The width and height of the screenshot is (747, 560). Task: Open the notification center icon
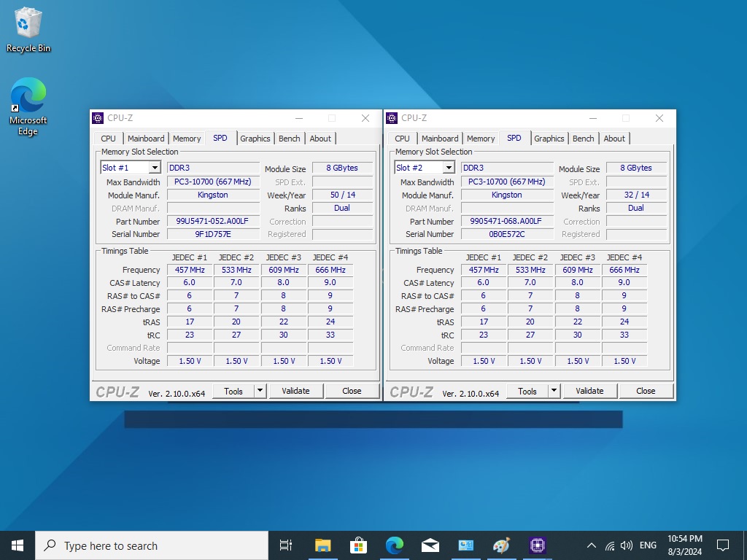(x=723, y=545)
